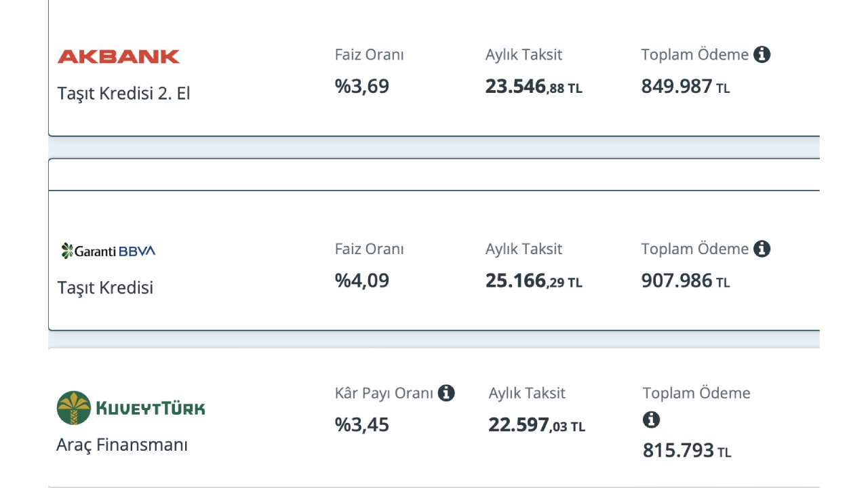Image resolution: width=868 pixels, height=488 pixels.
Task: Click the 22.597,03 TL monthly installment
Action: (536, 425)
